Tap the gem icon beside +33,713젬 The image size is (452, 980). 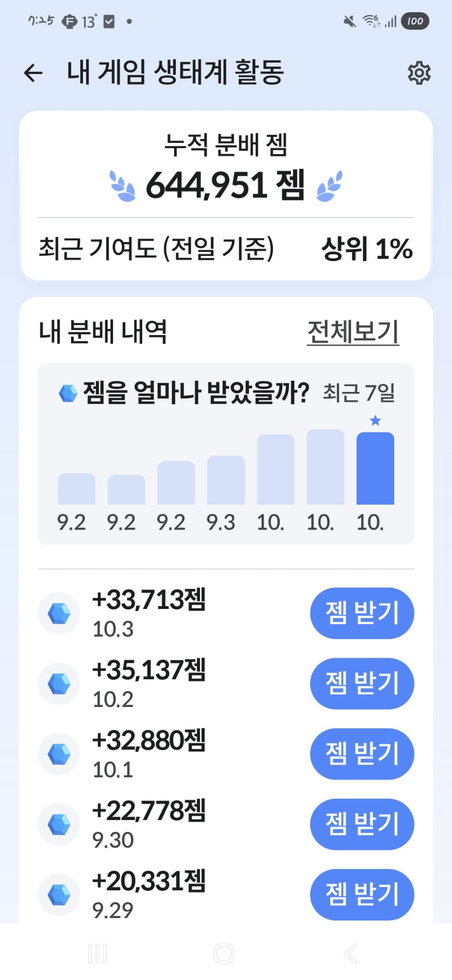(59, 613)
